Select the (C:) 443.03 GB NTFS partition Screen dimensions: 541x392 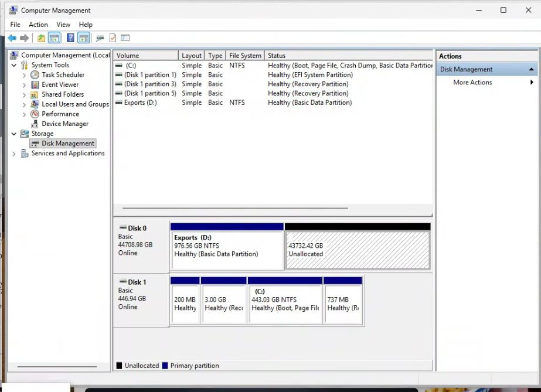click(285, 301)
